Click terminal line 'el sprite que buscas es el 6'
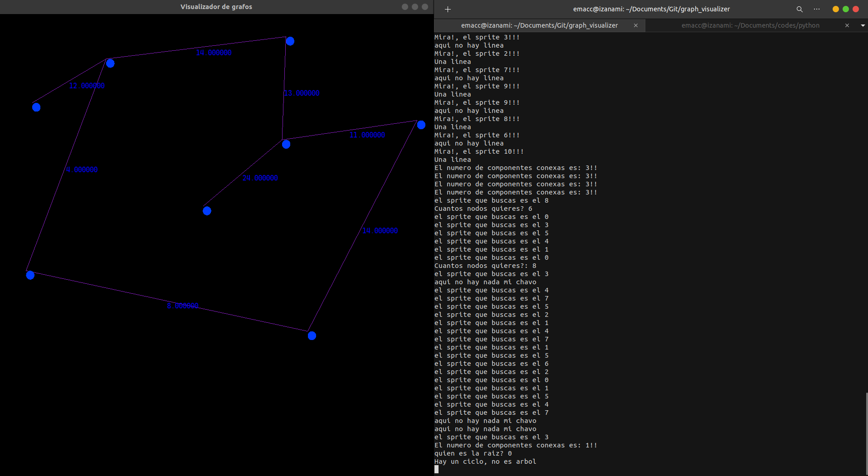Screen dimensions: 868x476 [492, 364]
